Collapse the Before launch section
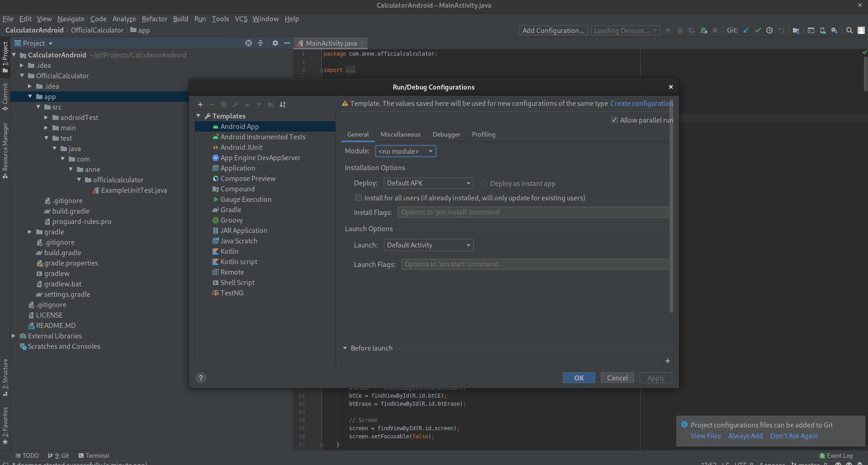This screenshot has height=465, width=868. click(x=345, y=348)
